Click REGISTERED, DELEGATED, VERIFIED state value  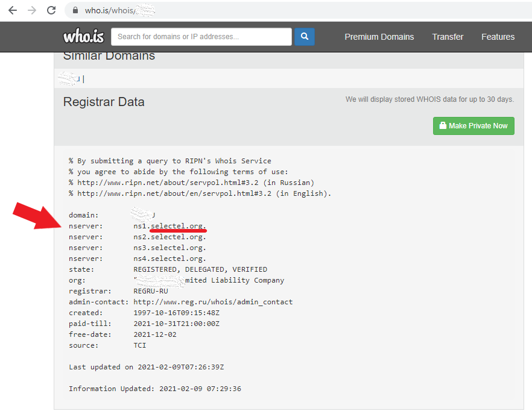click(x=200, y=269)
